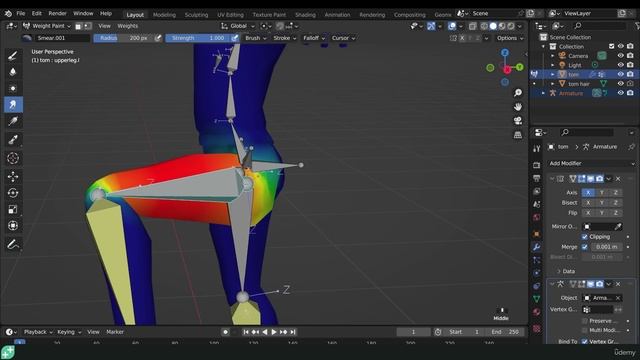Toggle camera view icon in viewport
Image resolution: width=640 pixels, height=360 pixels.
click(x=518, y=120)
